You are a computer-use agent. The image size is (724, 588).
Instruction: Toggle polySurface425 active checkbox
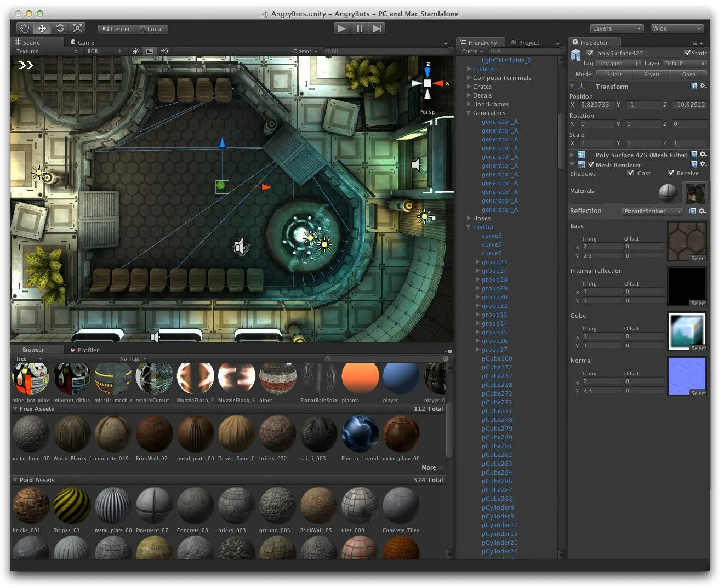tap(590, 53)
